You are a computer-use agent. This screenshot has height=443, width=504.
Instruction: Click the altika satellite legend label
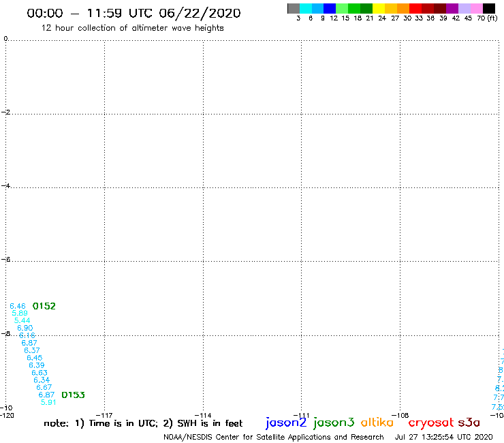tap(377, 423)
